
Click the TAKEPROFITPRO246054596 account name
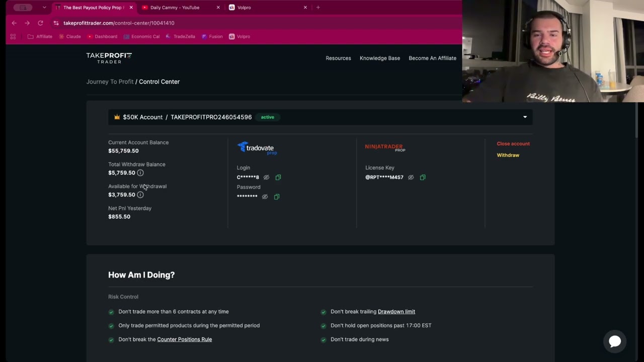[211, 117]
